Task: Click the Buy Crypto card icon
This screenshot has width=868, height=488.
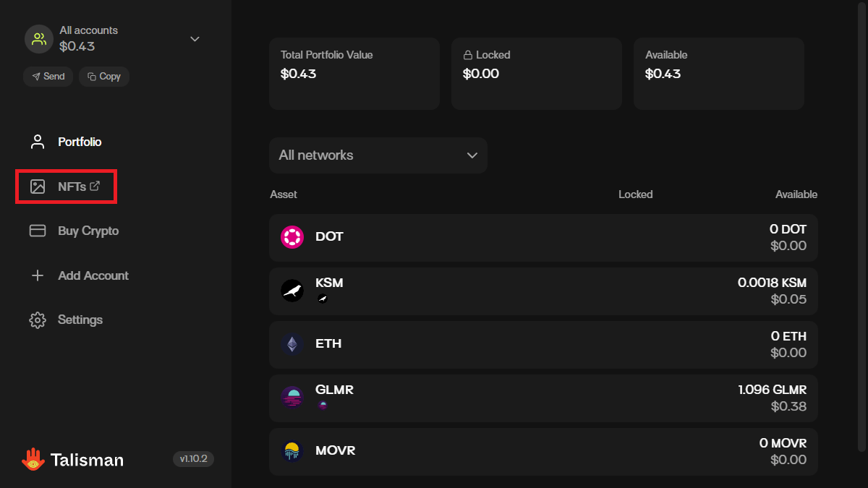Action: [x=38, y=231]
